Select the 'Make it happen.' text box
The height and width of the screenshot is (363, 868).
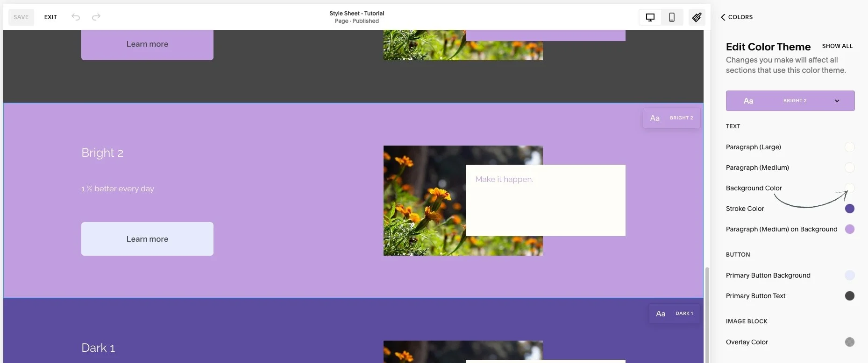coord(545,200)
